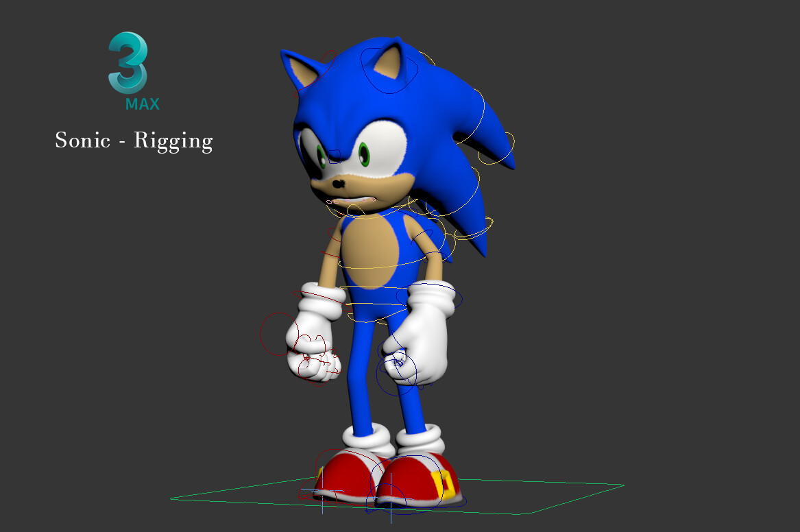
Task: Click the MAX label under the logo
Action: (x=142, y=105)
